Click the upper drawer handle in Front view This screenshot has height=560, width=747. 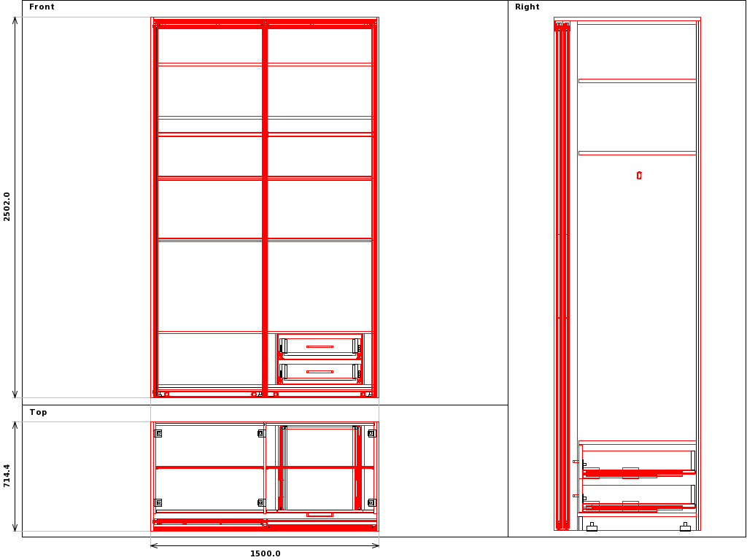pyautogui.click(x=320, y=346)
